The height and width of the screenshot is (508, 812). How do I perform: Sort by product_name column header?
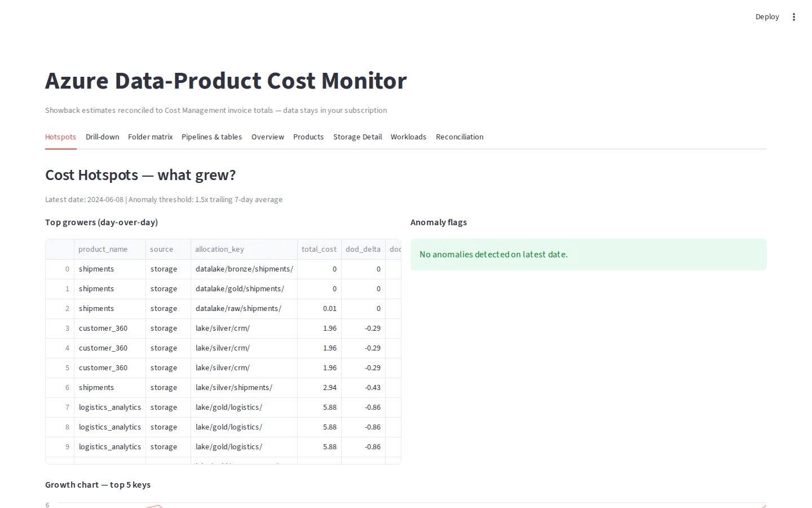point(110,249)
